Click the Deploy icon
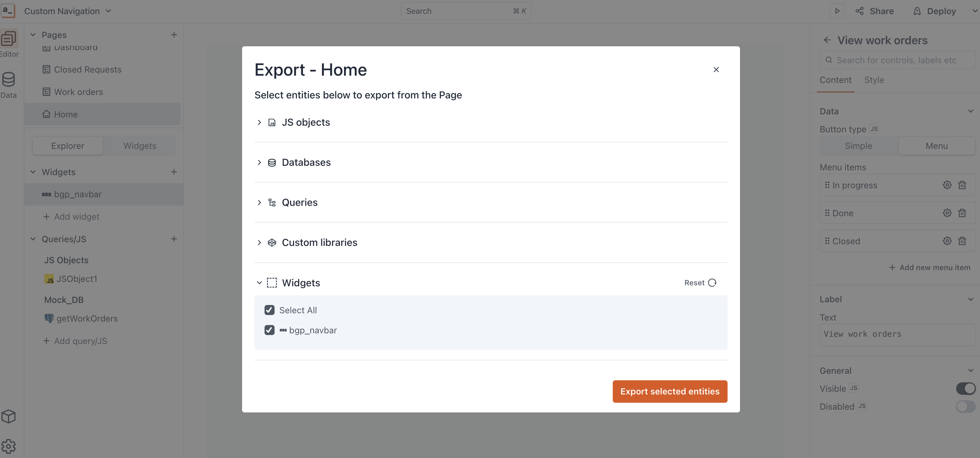Screen dimensions: 980x458 tap(917, 11)
